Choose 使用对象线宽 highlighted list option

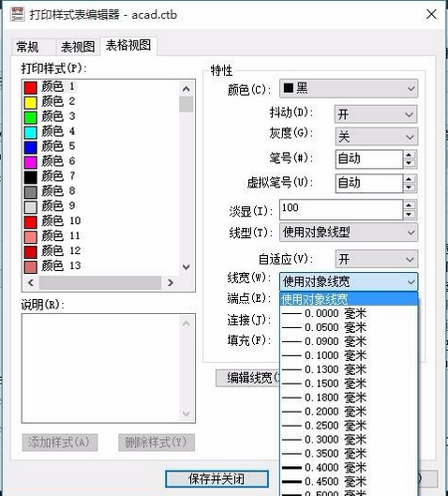tap(349, 299)
